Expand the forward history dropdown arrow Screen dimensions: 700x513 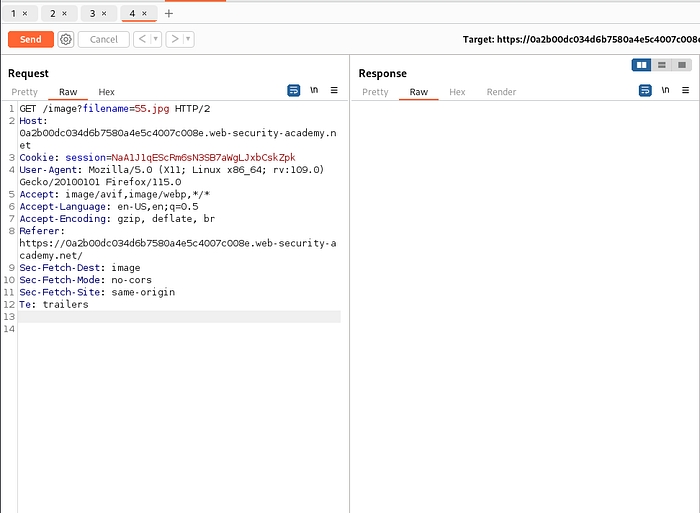[x=188, y=39]
